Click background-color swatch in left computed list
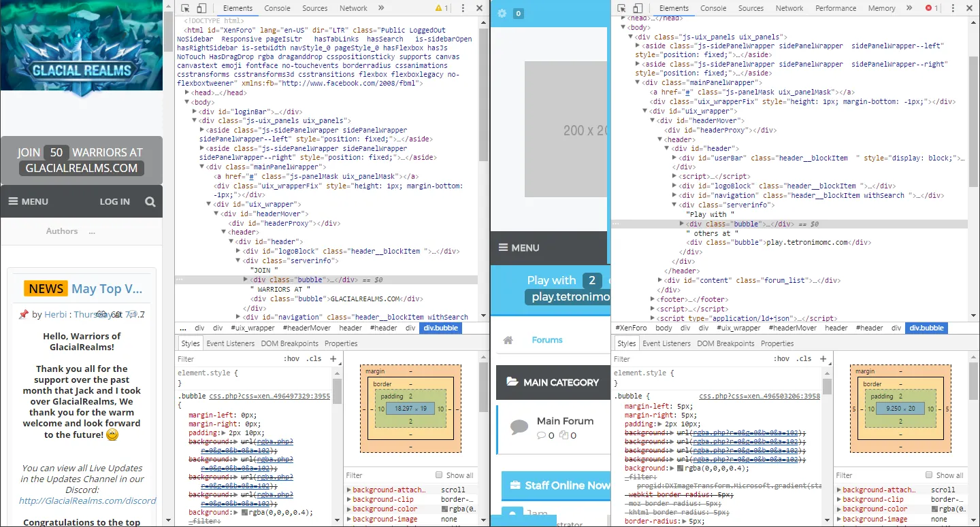 [x=445, y=509]
